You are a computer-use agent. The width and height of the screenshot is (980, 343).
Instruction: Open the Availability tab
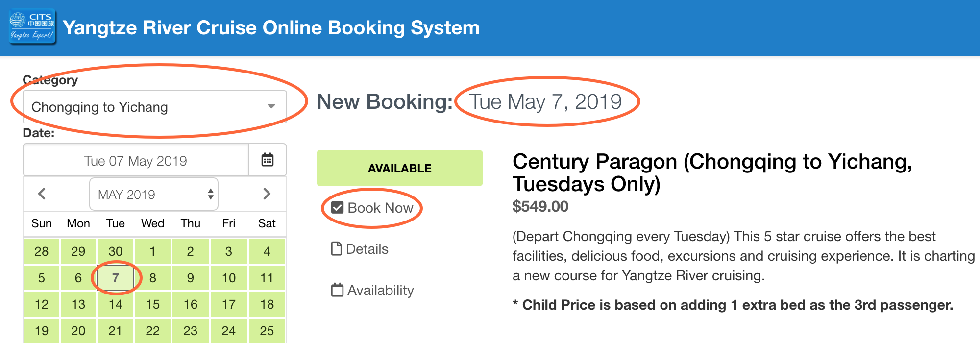372,290
